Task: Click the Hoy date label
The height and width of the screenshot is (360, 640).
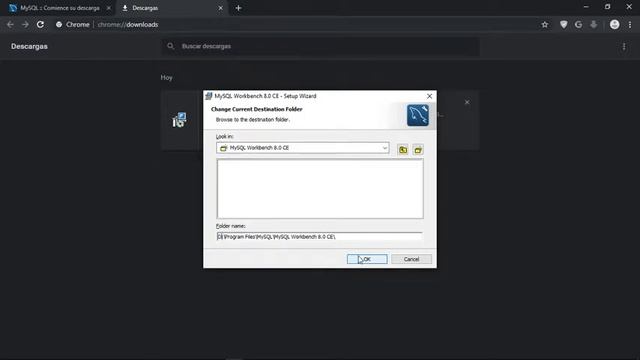Action: click(x=167, y=78)
